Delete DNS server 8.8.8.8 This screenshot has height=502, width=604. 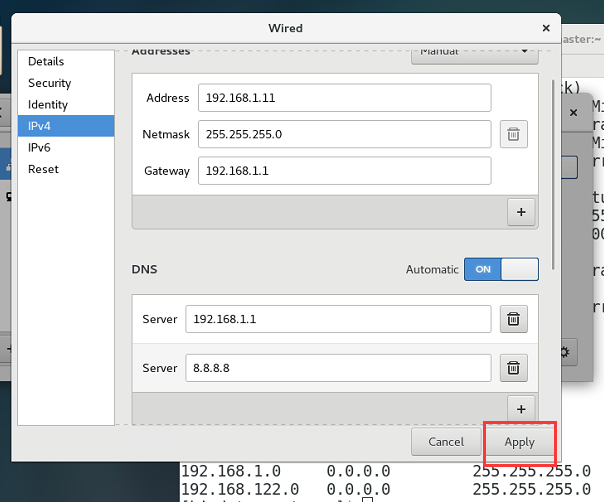click(513, 368)
